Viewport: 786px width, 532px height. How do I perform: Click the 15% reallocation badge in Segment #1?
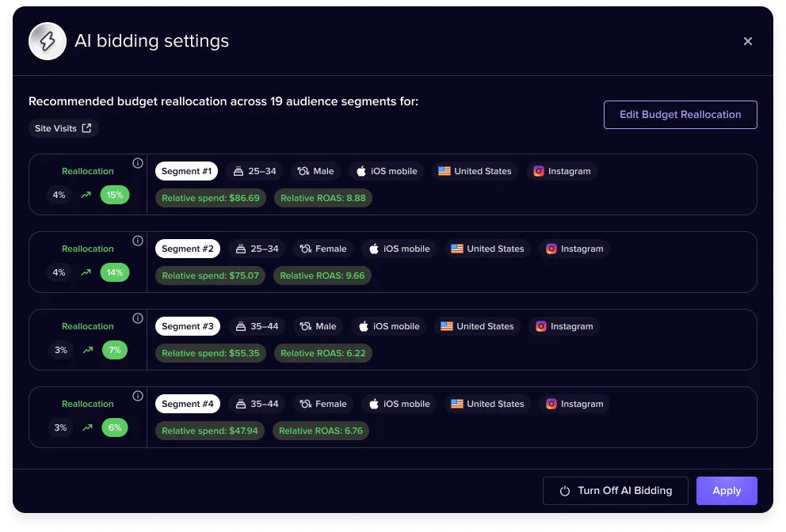115,195
